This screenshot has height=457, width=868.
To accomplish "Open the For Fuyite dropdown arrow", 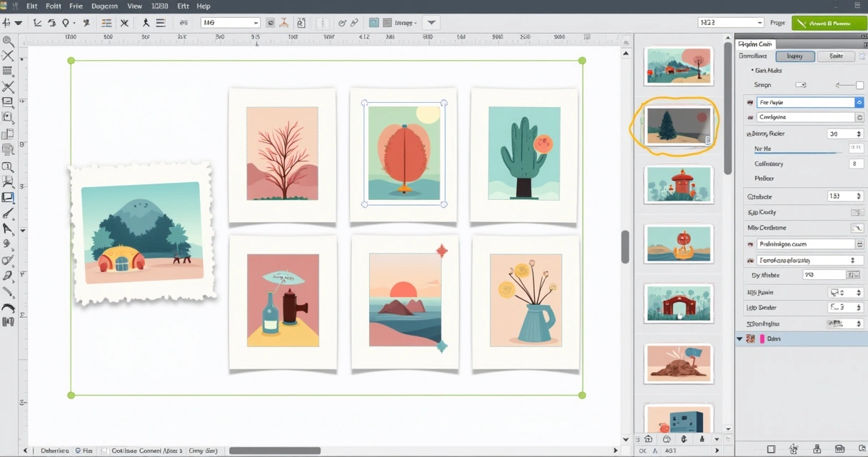I will tap(859, 103).
